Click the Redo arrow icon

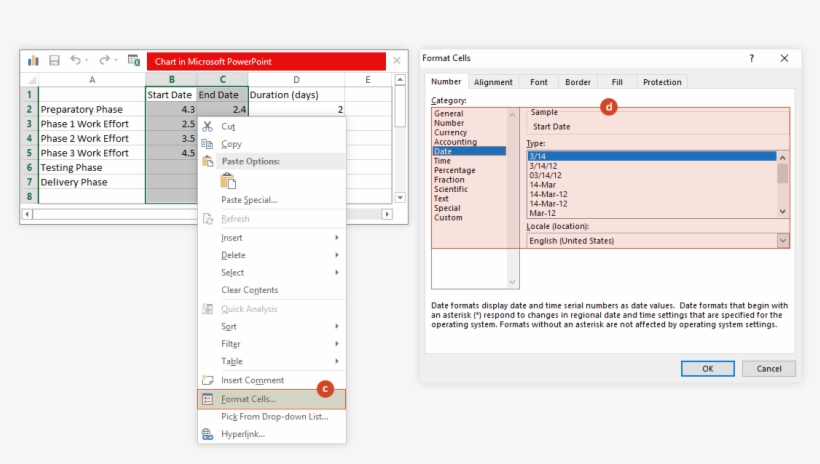coord(104,61)
